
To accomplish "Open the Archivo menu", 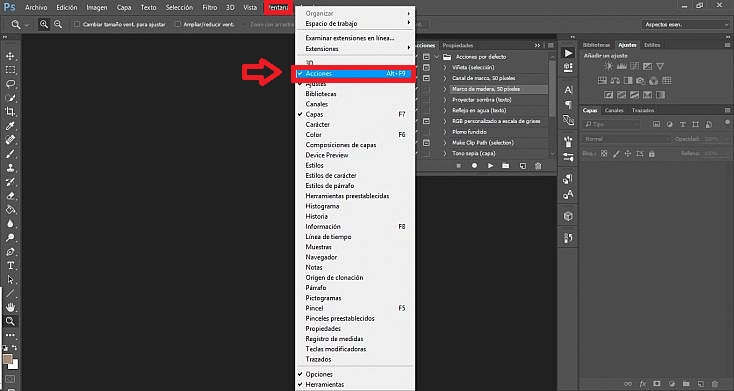I will [x=36, y=7].
